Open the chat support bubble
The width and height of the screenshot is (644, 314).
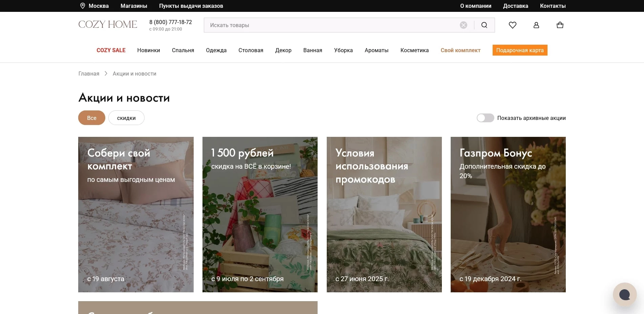624,294
